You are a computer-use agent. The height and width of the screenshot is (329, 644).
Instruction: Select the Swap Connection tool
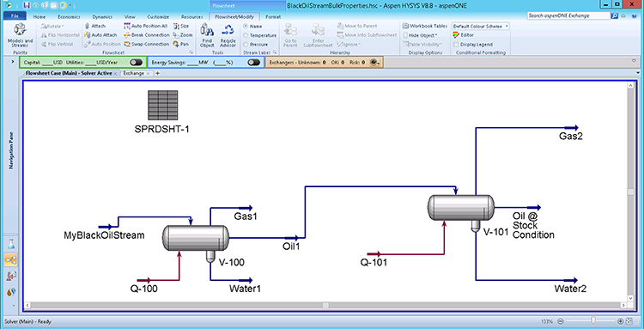146,44
